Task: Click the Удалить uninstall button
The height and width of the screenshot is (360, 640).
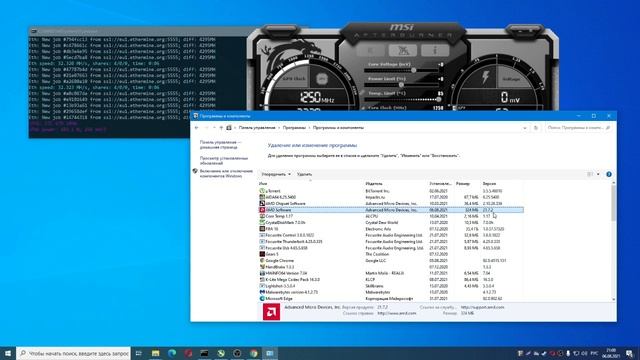Action: 304,174
